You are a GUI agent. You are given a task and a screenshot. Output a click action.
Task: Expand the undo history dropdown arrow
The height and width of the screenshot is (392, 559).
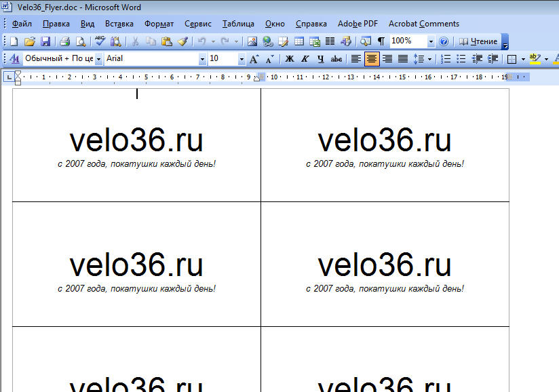213,41
